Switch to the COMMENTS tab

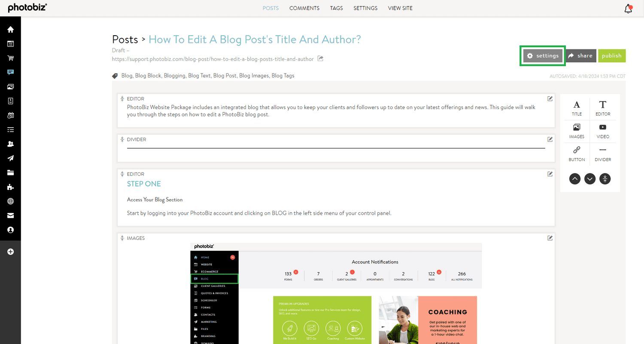click(x=304, y=8)
